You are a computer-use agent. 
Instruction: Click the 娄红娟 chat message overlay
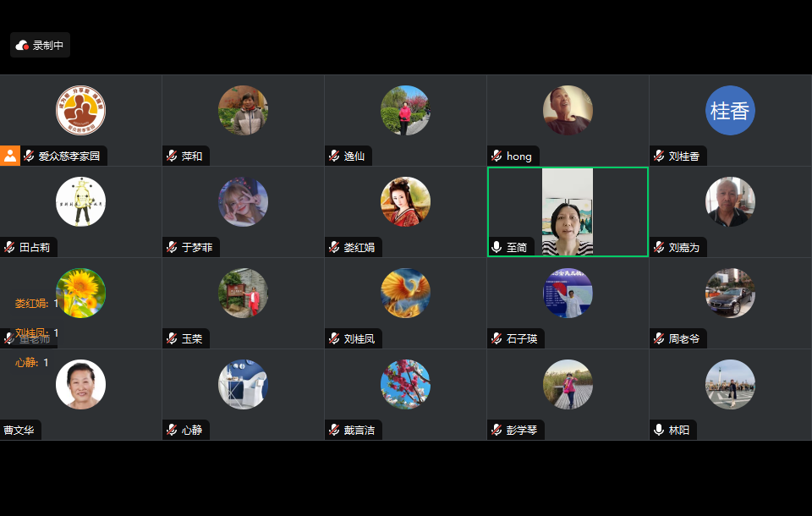pos(36,304)
